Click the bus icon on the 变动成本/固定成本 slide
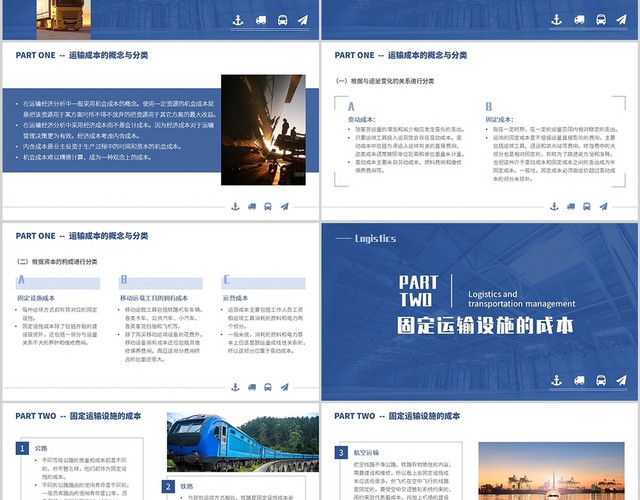The image size is (640, 500). tap(587, 207)
